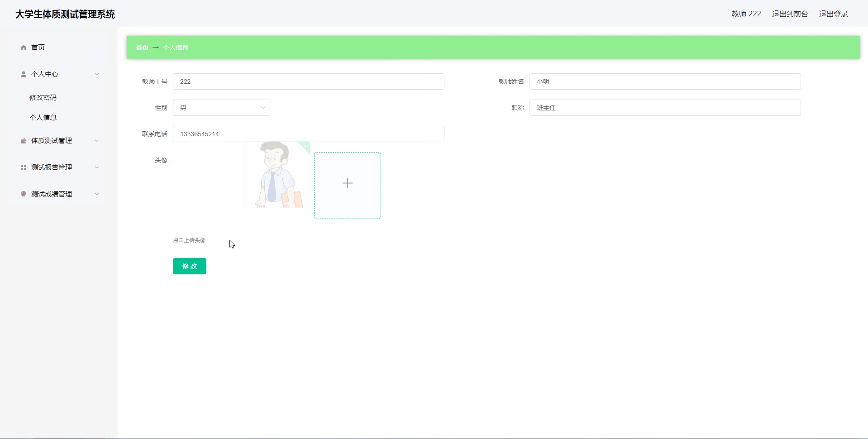The height and width of the screenshot is (439, 868).
Task: Click the 大学生体质测试管理系统 title
Action: (x=65, y=14)
